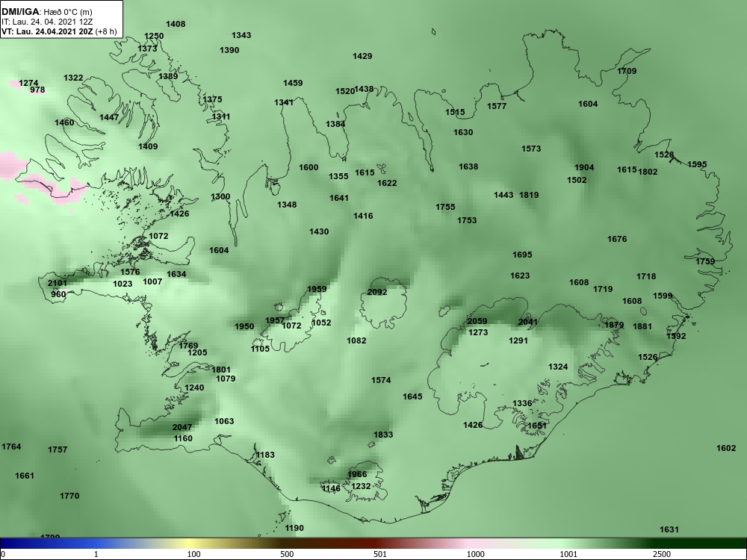Click the DMI/IGA Hæð 0°C title text
The width and height of the screenshot is (747, 560).
pos(46,12)
